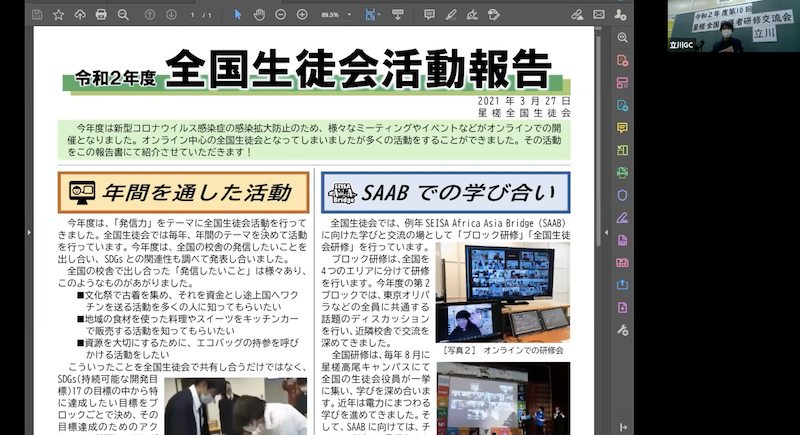Open the yellow Comment tool in right panel

coord(622,127)
